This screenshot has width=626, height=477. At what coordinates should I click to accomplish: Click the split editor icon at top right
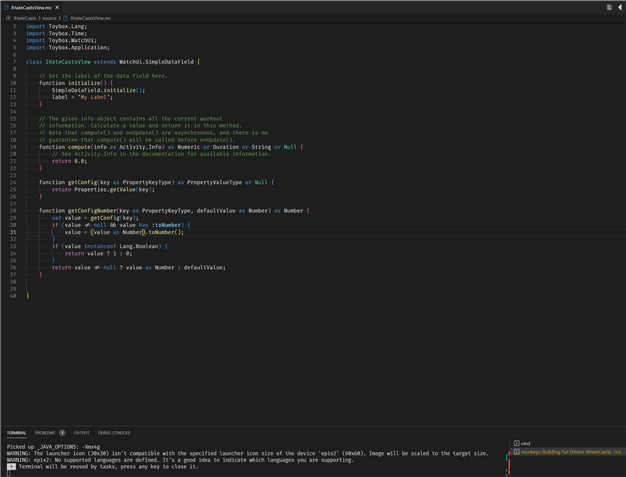609,7
